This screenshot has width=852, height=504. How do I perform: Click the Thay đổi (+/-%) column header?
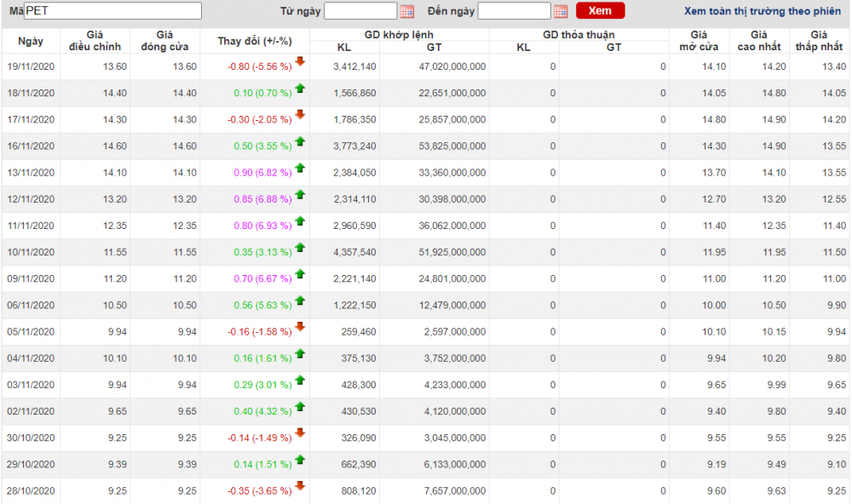click(x=255, y=41)
